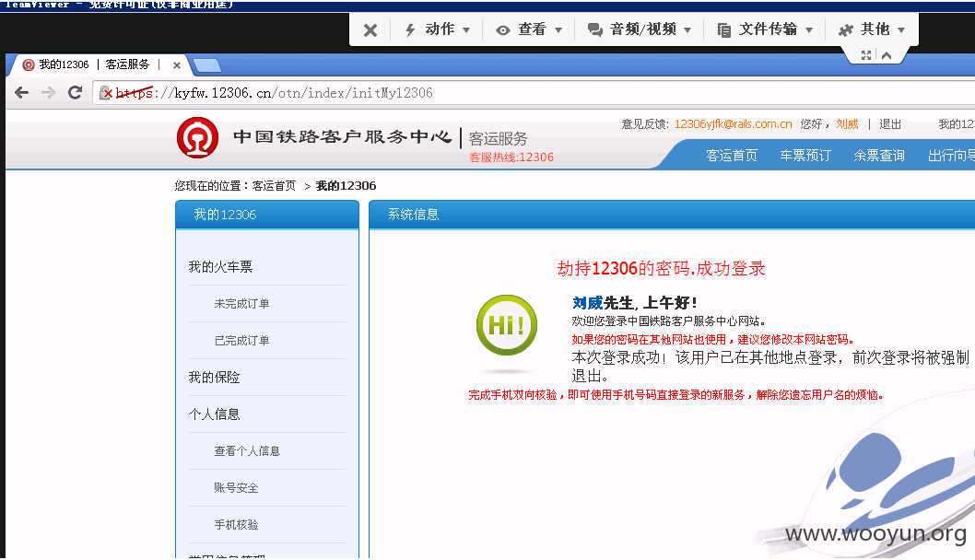Click the lightning bolt Actions icon
Image resolution: width=975 pixels, height=560 pixels.
click(x=410, y=29)
